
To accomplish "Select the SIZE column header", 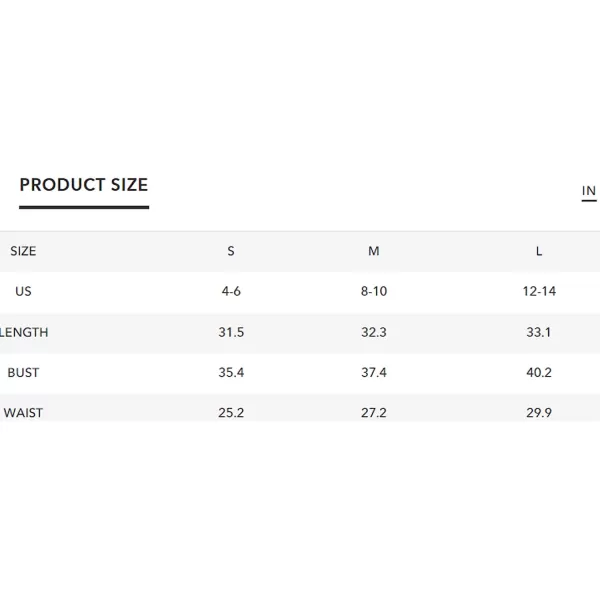I will [x=23, y=251].
